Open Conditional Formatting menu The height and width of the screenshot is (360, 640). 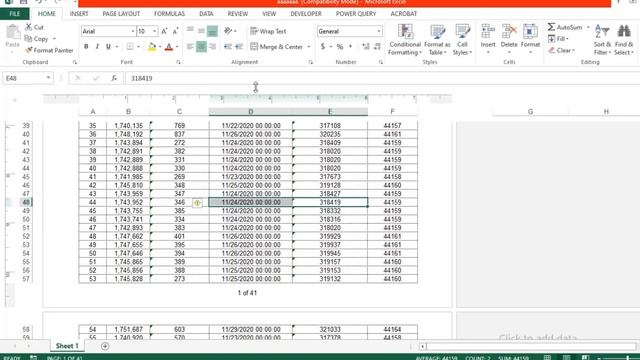pyautogui.click(x=404, y=40)
